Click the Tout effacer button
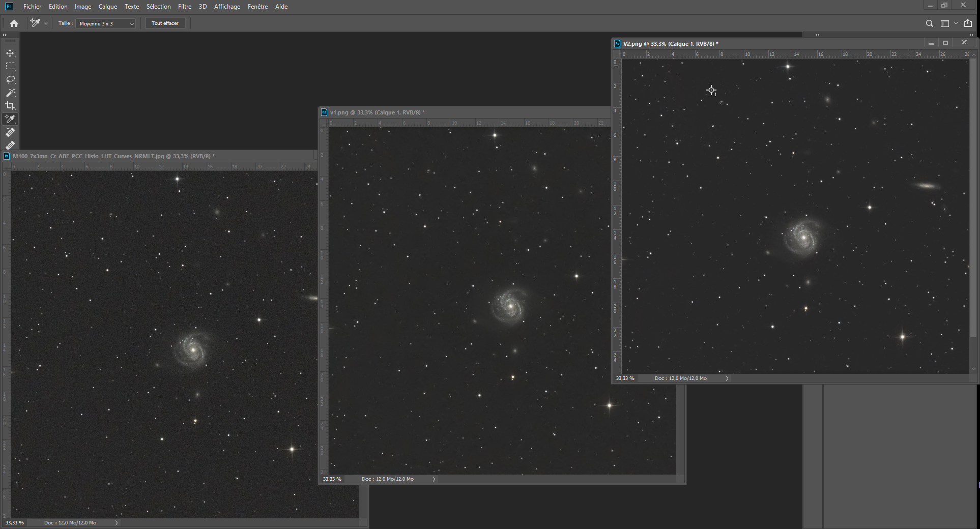Screen dimensions: 980x529 (x=165, y=23)
